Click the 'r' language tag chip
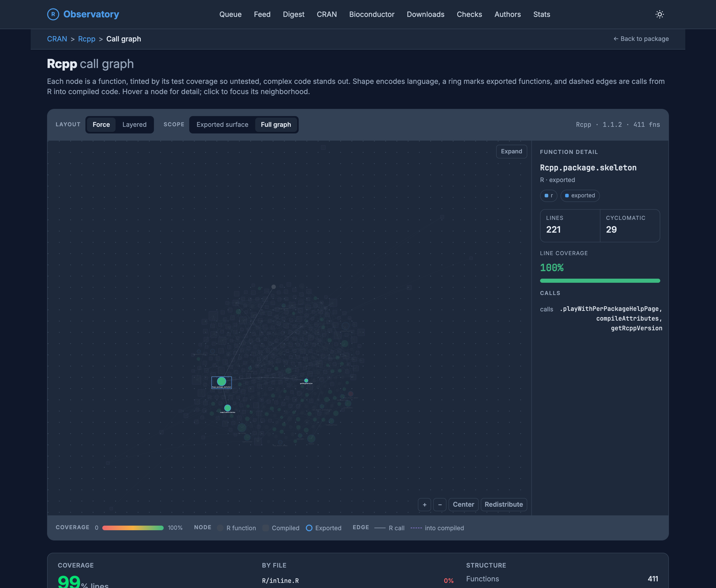The height and width of the screenshot is (588, 716). click(548, 195)
